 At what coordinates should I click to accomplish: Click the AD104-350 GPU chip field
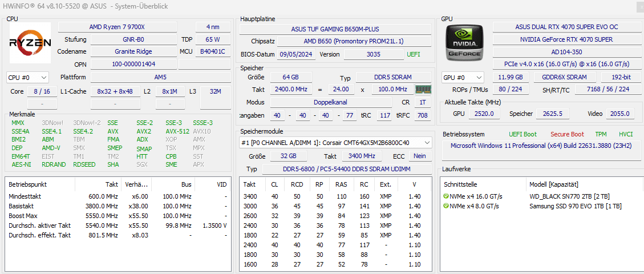click(566, 52)
